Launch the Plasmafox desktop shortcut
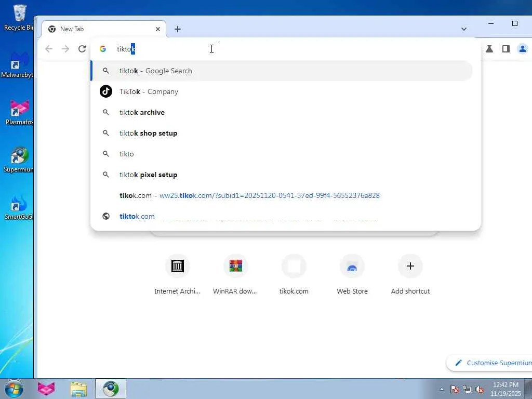This screenshot has width=532, height=399. point(19,112)
